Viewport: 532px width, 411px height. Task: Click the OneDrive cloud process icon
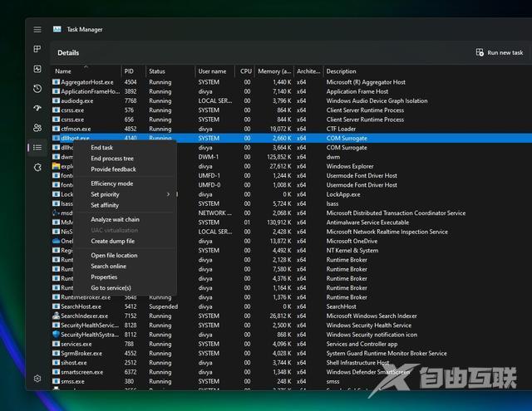click(56, 241)
